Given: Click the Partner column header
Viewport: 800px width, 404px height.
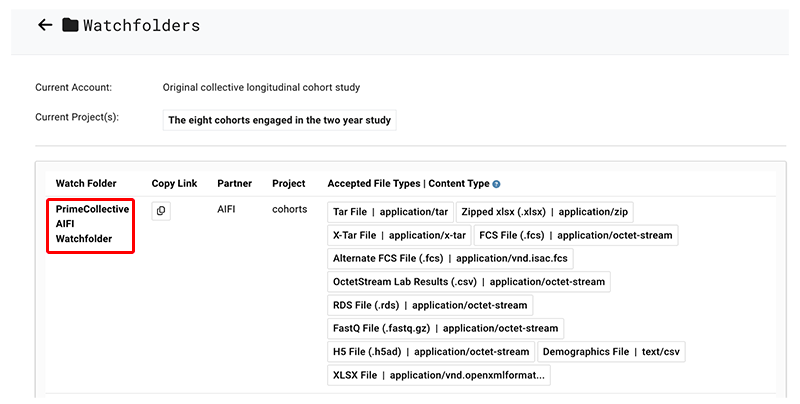Looking at the screenshot, I should tap(234, 184).
